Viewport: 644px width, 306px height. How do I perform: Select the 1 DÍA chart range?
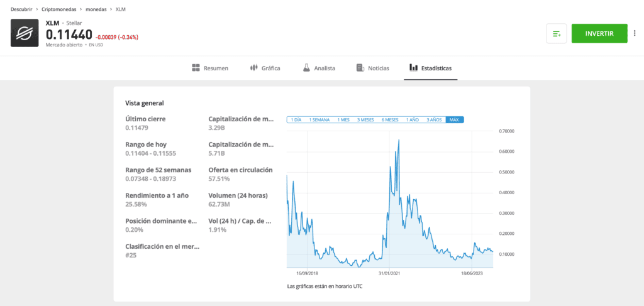[296, 120]
